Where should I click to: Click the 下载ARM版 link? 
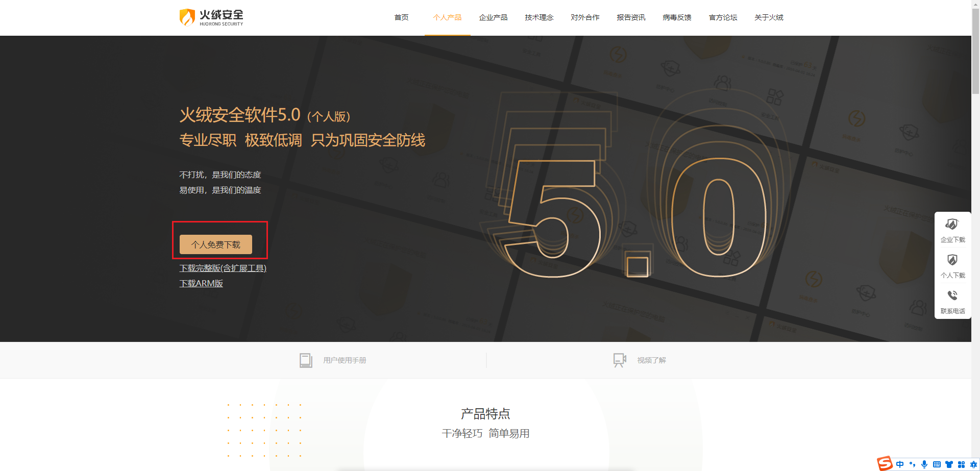[x=201, y=283]
